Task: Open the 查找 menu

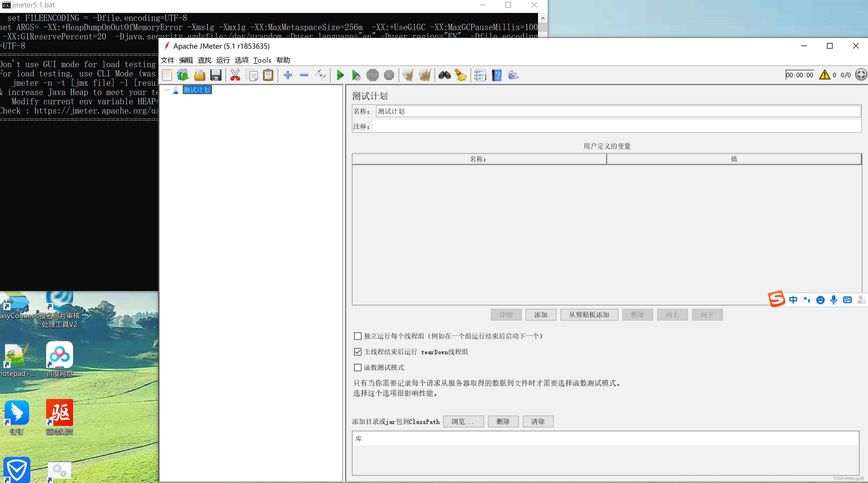Action: [205, 60]
